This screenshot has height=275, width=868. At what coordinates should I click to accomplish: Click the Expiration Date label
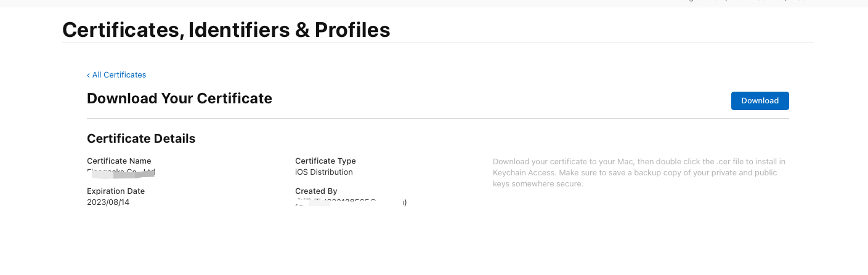click(x=116, y=191)
